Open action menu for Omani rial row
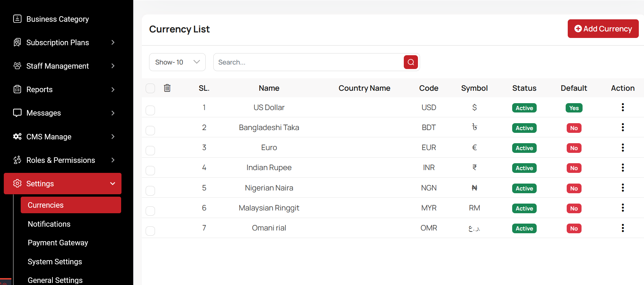644x285 pixels. point(623,228)
